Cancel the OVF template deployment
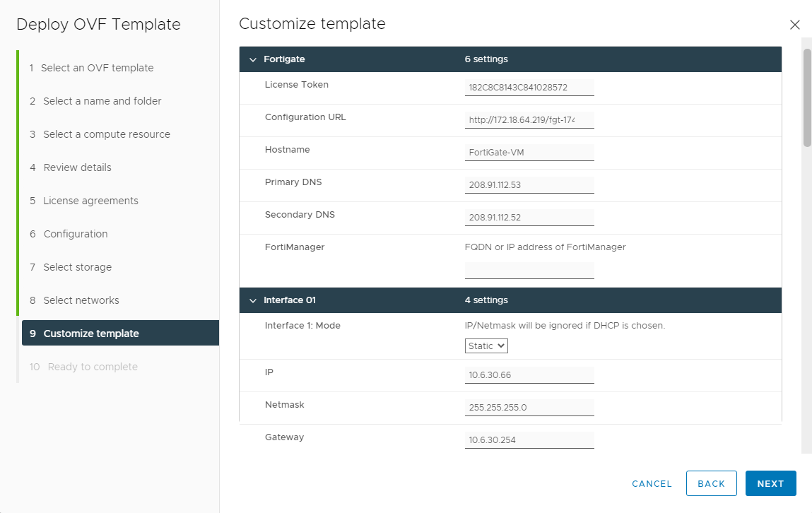 point(651,483)
